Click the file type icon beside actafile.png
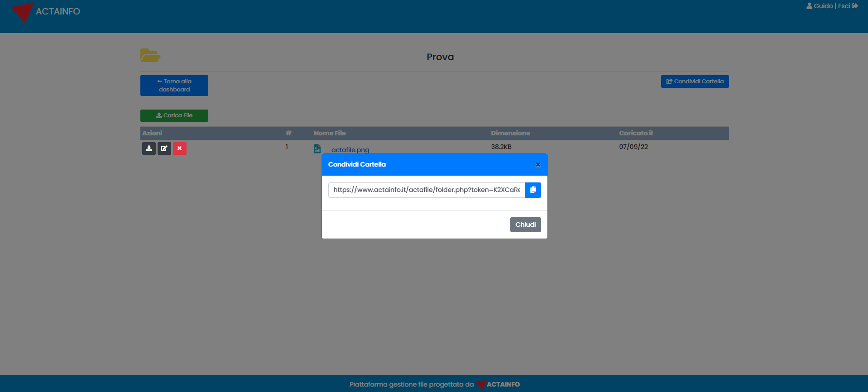 (x=317, y=149)
